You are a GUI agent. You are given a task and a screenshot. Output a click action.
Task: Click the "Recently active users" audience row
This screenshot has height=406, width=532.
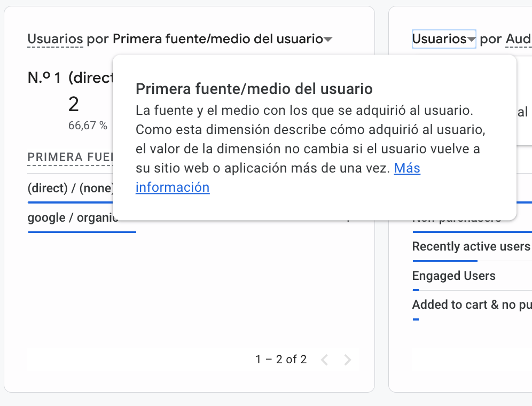click(x=471, y=246)
